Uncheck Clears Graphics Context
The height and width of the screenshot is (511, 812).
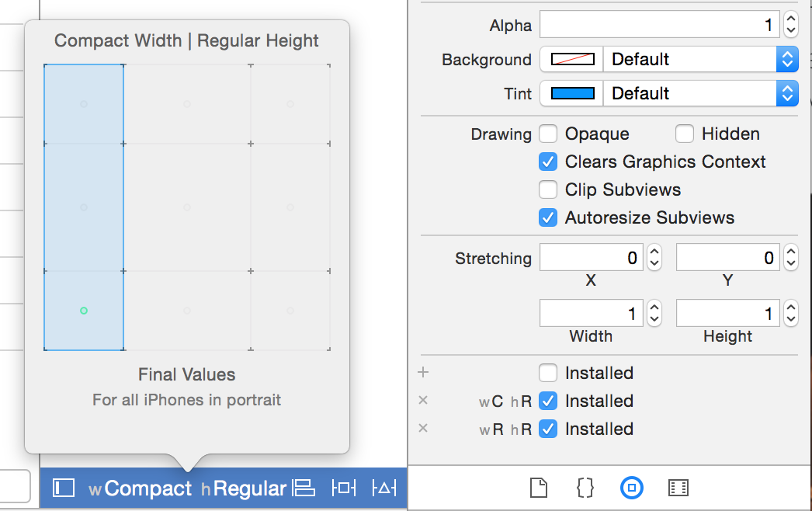tap(548, 162)
